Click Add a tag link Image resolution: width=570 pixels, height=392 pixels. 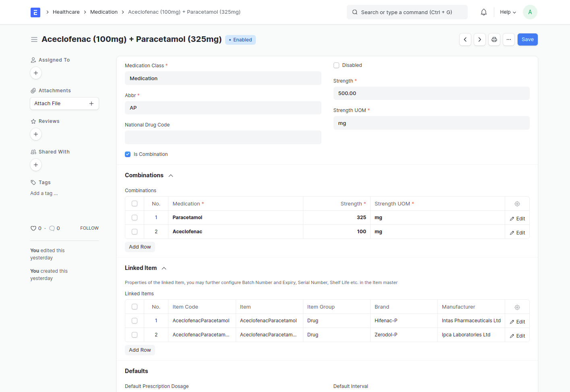tap(44, 193)
